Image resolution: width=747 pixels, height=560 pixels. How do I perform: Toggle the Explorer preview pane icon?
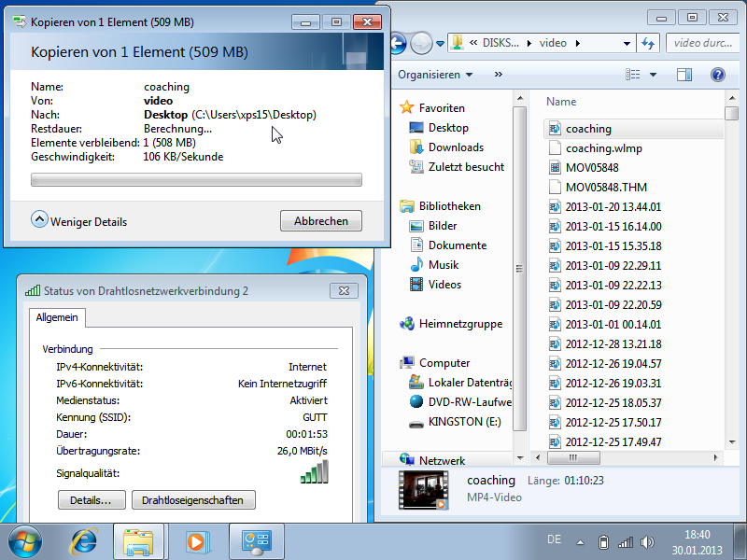[x=684, y=75]
